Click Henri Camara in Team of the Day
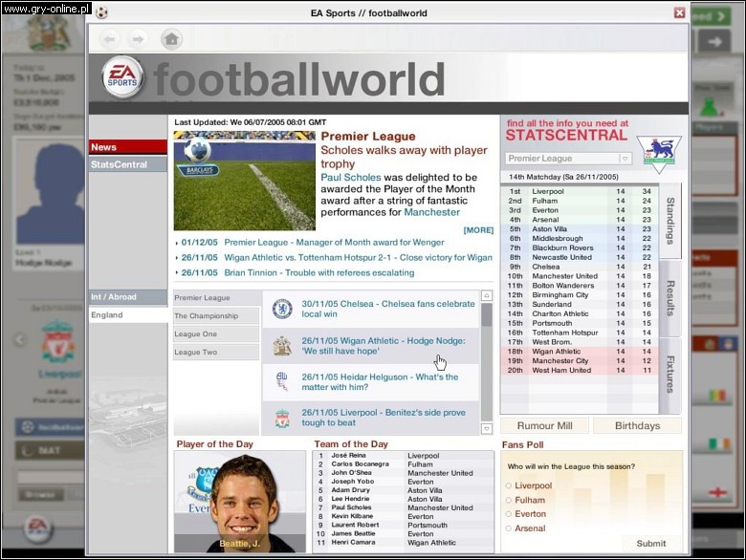Image resolution: width=746 pixels, height=560 pixels. 353,543
